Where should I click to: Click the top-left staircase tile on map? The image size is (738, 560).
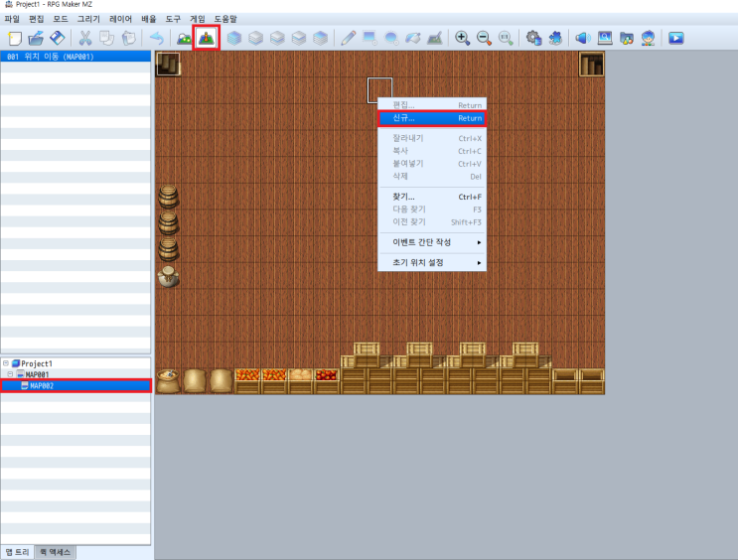point(168,64)
